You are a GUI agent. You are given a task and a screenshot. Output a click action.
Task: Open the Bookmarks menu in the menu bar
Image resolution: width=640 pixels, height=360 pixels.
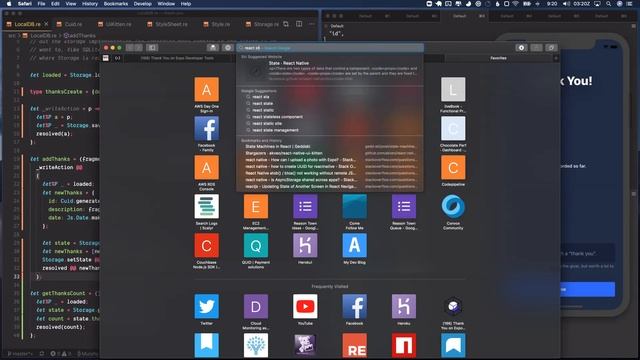click(116, 4)
